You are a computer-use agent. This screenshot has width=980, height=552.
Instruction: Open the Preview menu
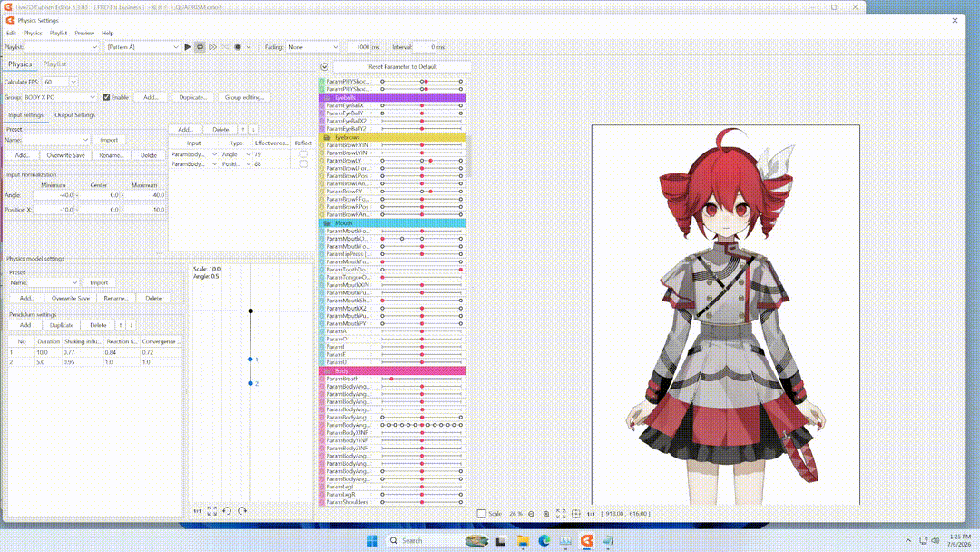point(84,33)
